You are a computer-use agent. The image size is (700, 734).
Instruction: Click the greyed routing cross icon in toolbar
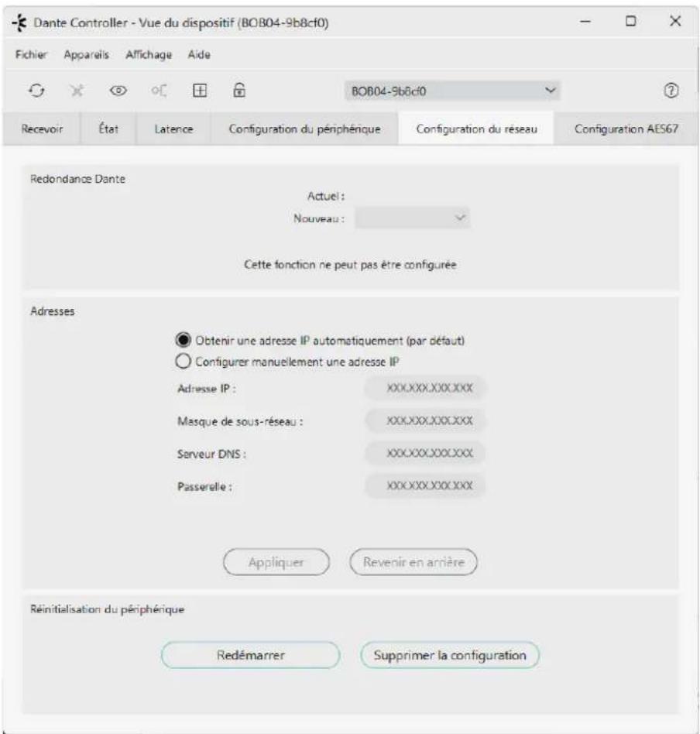77,91
